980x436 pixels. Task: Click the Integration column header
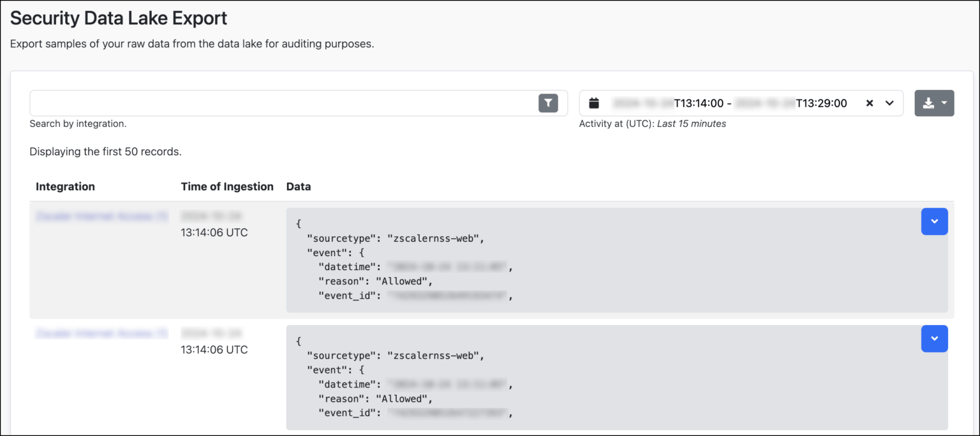click(x=65, y=186)
